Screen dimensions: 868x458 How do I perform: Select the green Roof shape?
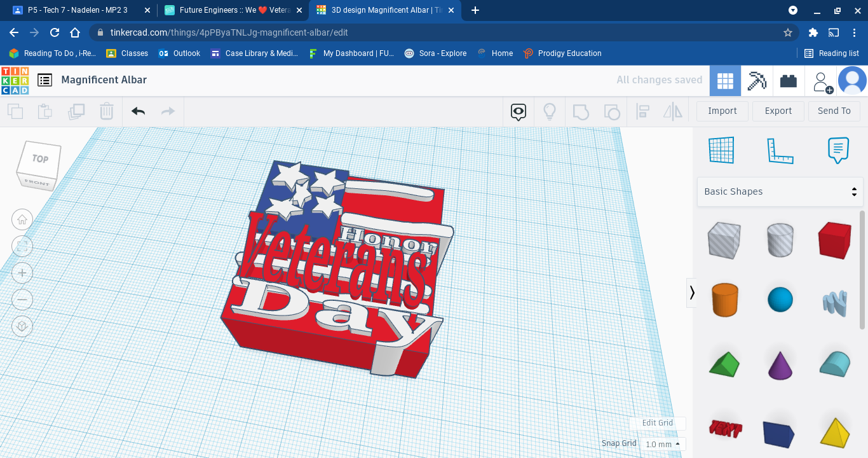[724, 364]
